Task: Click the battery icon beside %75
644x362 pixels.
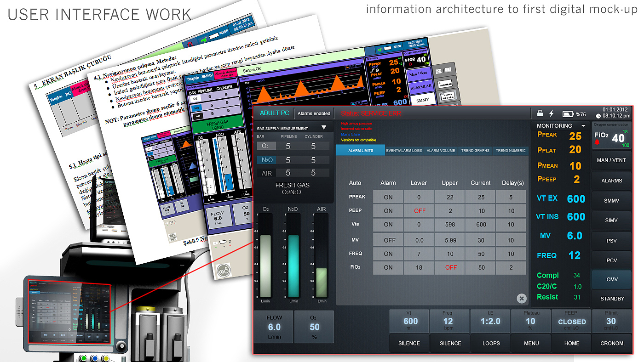Action: pyautogui.click(x=568, y=114)
